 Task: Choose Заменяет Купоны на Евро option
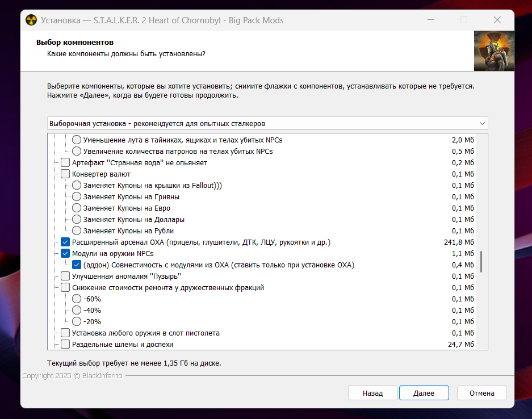77,208
